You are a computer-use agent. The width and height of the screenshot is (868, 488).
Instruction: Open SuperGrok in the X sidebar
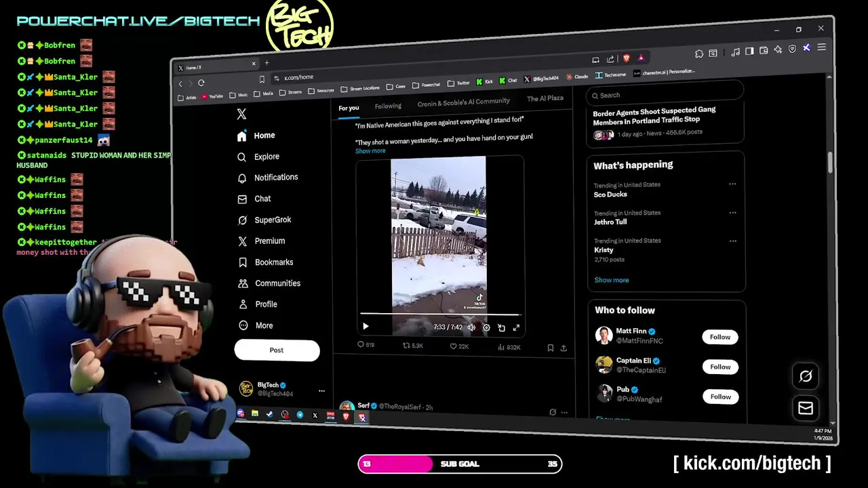pos(264,220)
